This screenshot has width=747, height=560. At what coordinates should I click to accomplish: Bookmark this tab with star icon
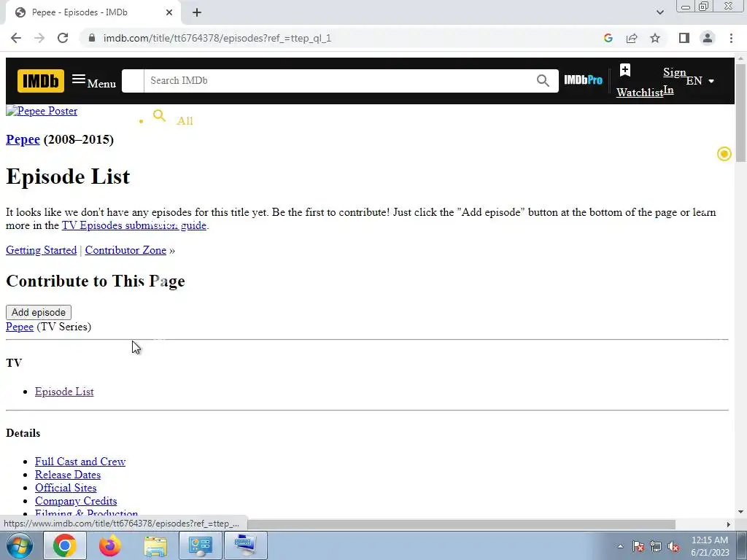pos(655,38)
